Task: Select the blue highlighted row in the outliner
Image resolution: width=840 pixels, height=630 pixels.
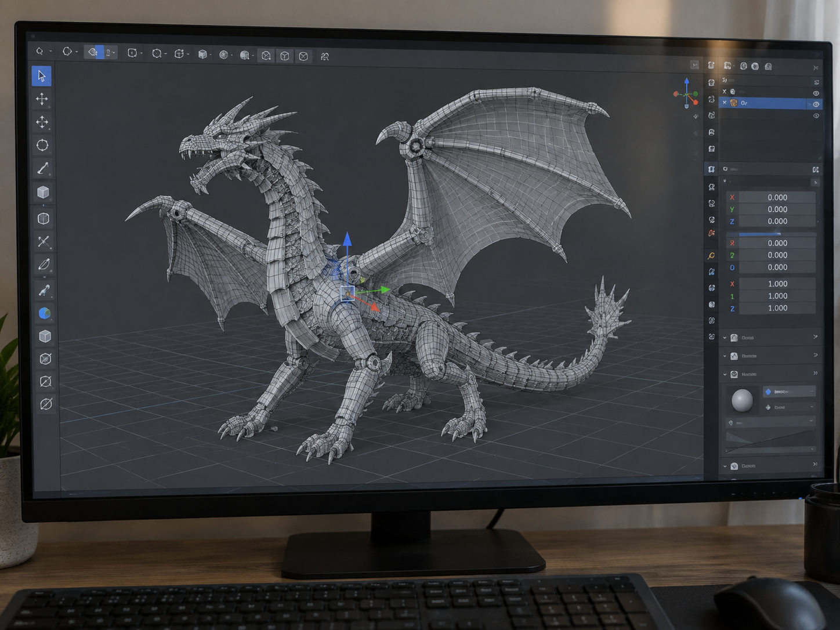Action: (x=770, y=103)
